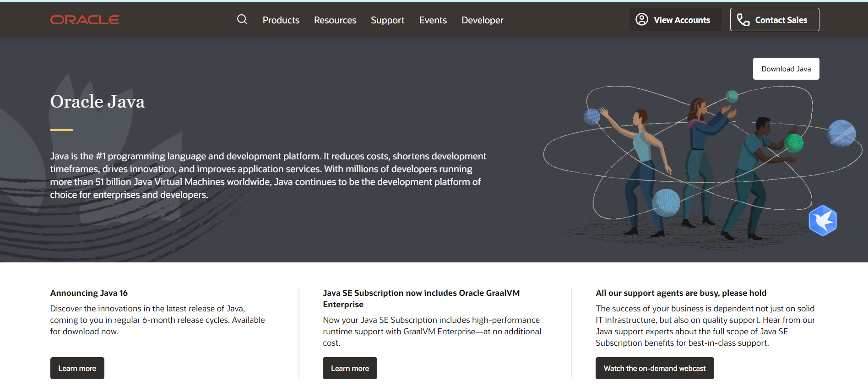Open the Support menu
The width and height of the screenshot is (868, 392).
[x=388, y=20]
